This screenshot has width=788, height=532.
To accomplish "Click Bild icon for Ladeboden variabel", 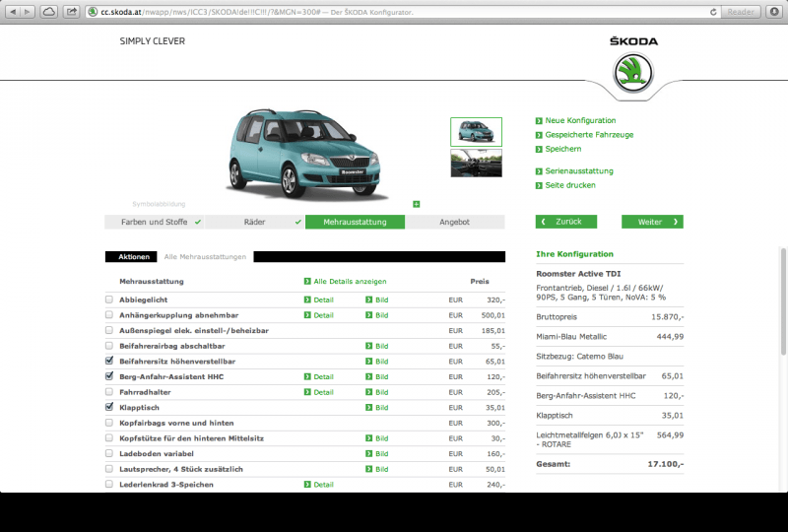I will [368, 453].
